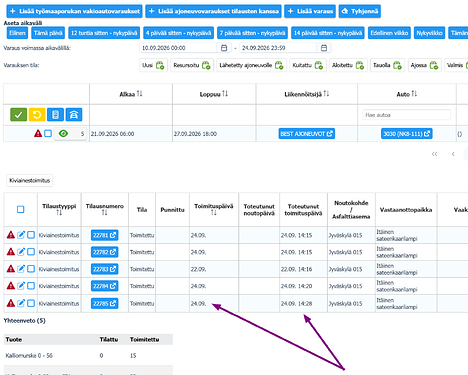Click the warning triangle for order 22782

point(11,252)
